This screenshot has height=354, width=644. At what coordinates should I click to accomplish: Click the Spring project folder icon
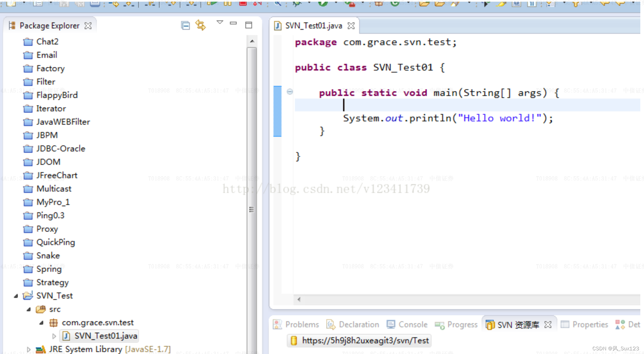pyautogui.click(x=28, y=269)
